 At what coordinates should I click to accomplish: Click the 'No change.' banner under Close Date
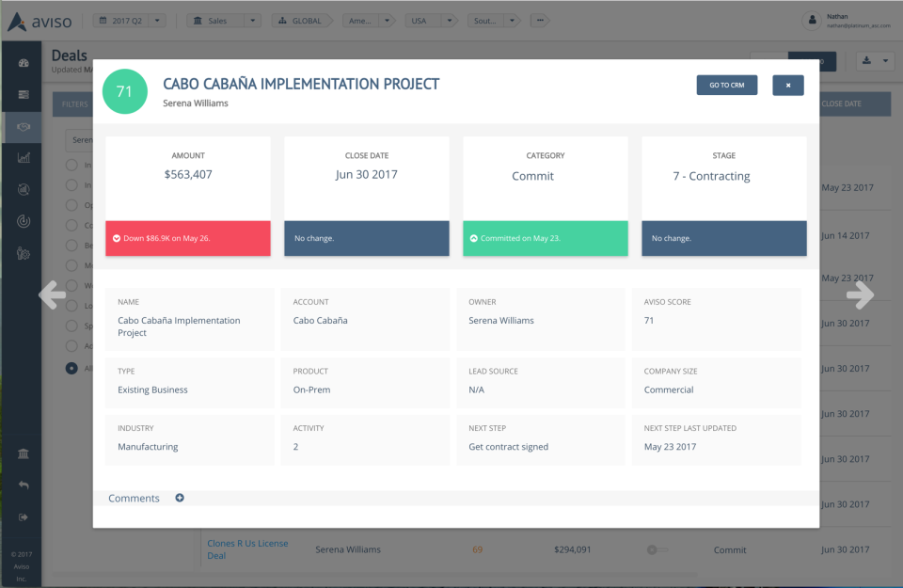(367, 238)
